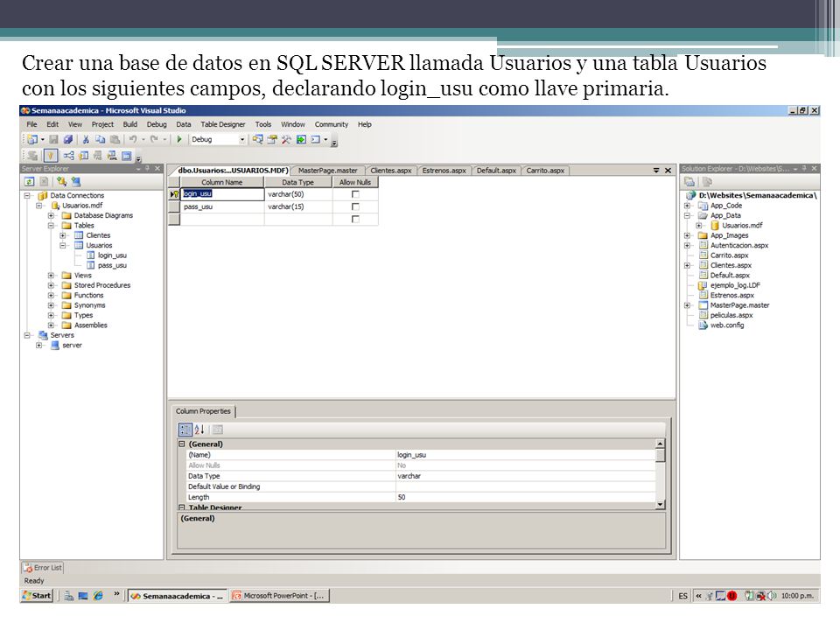Click the Show Desktop quick launch icon

point(83,596)
